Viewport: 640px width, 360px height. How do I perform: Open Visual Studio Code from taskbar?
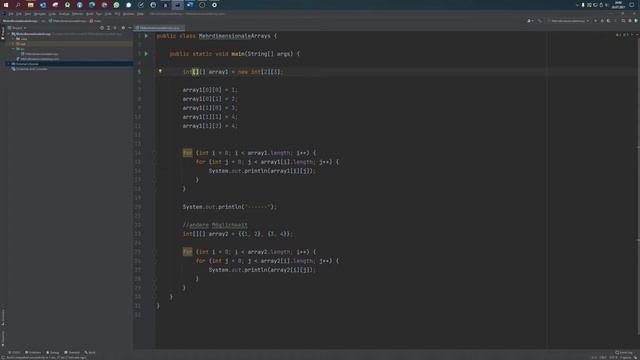click(x=190, y=5)
